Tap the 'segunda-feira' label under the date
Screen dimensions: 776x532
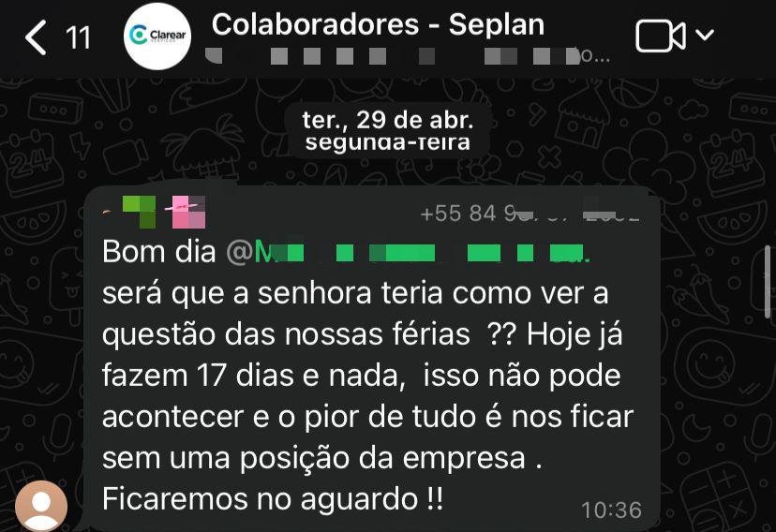(x=387, y=143)
